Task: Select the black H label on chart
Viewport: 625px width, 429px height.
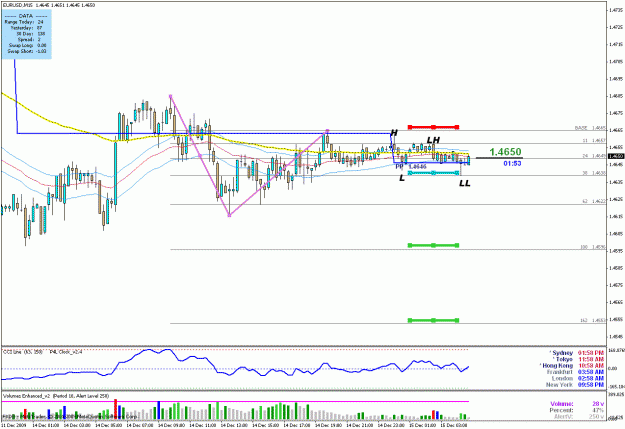Action: coord(394,133)
